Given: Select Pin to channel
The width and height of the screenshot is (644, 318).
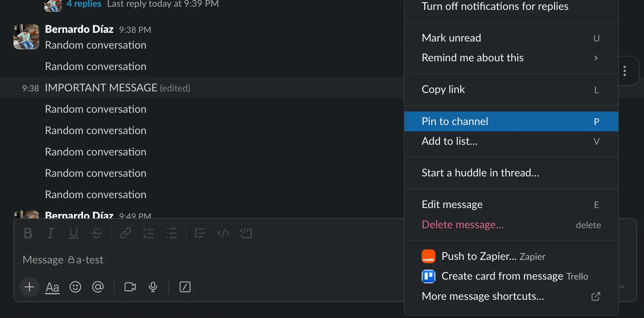Looking at the screenshot, I should pos(511,121).
